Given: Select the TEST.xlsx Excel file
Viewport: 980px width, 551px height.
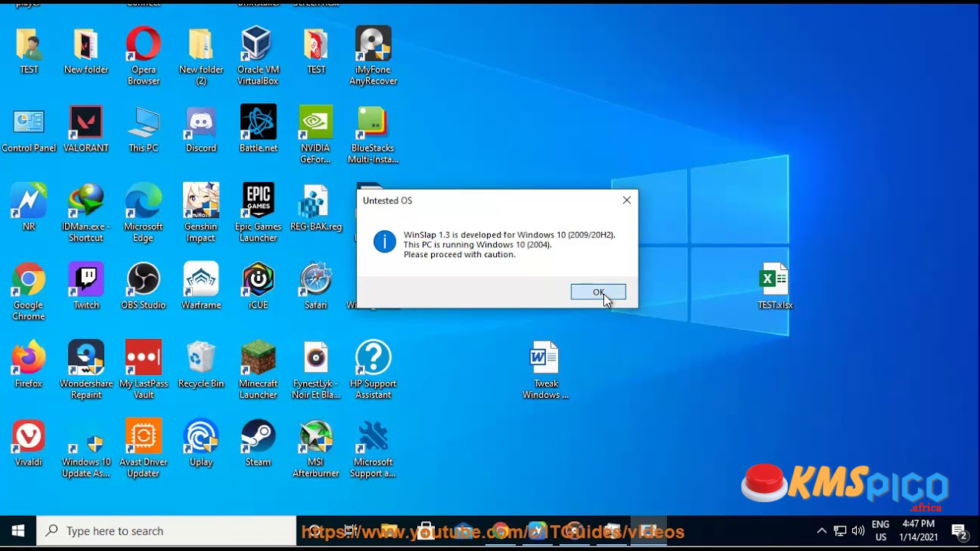Looking at the screenshot, I should click(775, 287).
